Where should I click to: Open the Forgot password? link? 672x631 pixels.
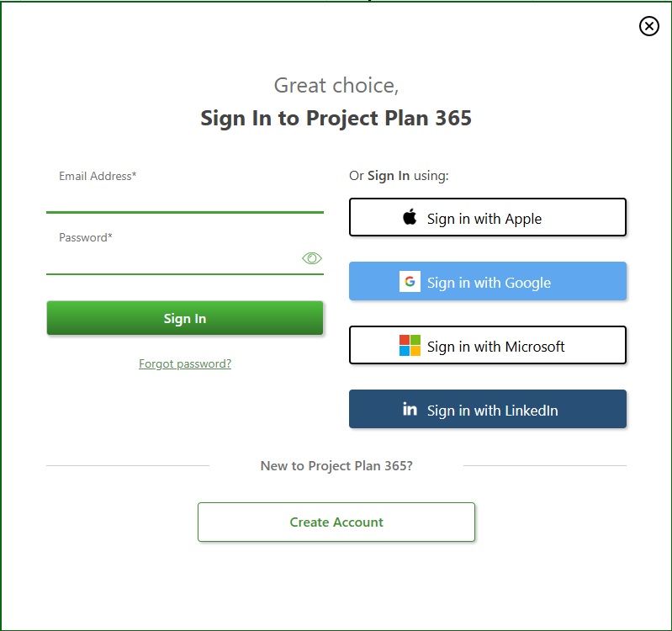pos(185,363)
